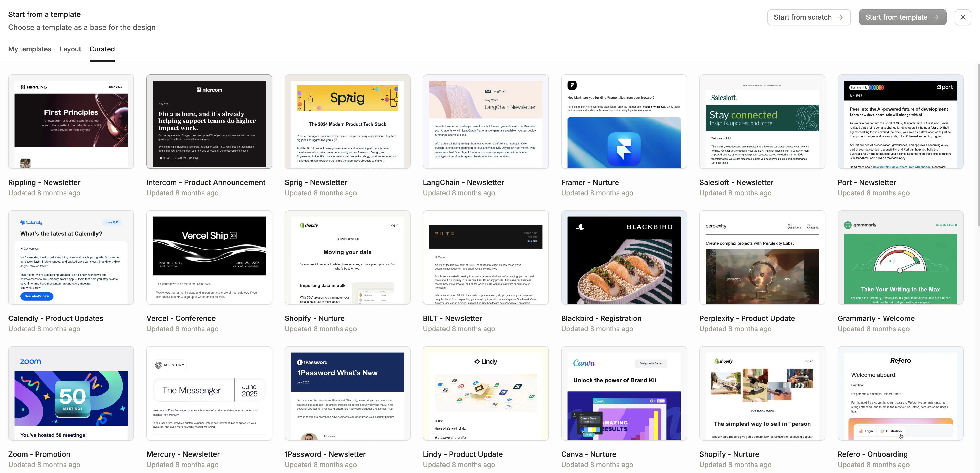Viewport: 980px width, 473px height.
Task: Click 'See what's new' button in Calendly preview
Action: click(x=37, y=296)
